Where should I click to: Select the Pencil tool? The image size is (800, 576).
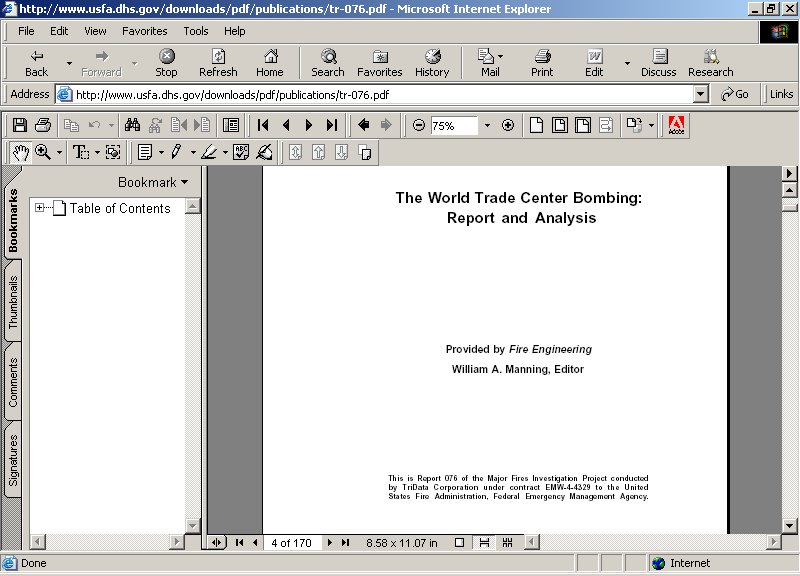click(177, 152)
